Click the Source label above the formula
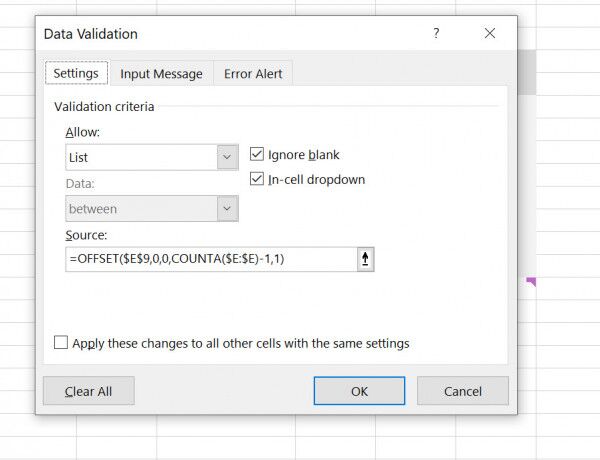Image resolution: width=600 pixels, height=460 pixels. pyautogui.click(x=86, y=235)
